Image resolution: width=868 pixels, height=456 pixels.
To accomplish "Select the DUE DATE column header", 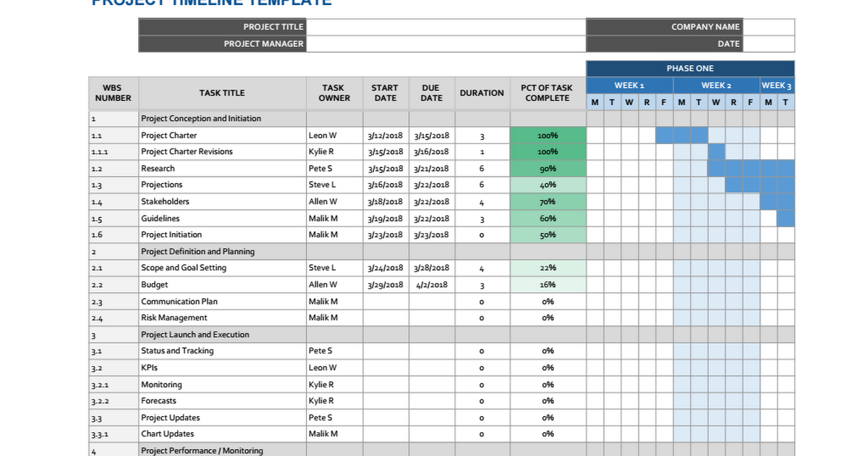I will 431,93.
